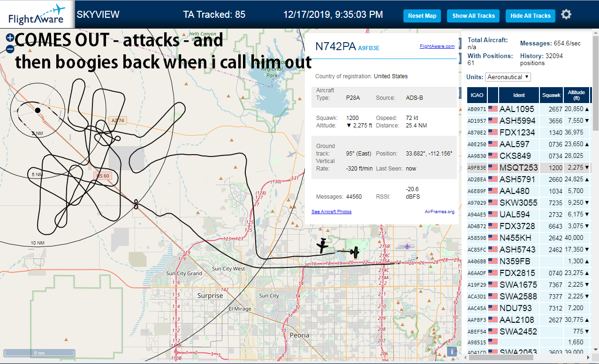The image size is (599, 364).
Task: Open the FlightAware.com link in aircraft panel
Action: (437, 46)
